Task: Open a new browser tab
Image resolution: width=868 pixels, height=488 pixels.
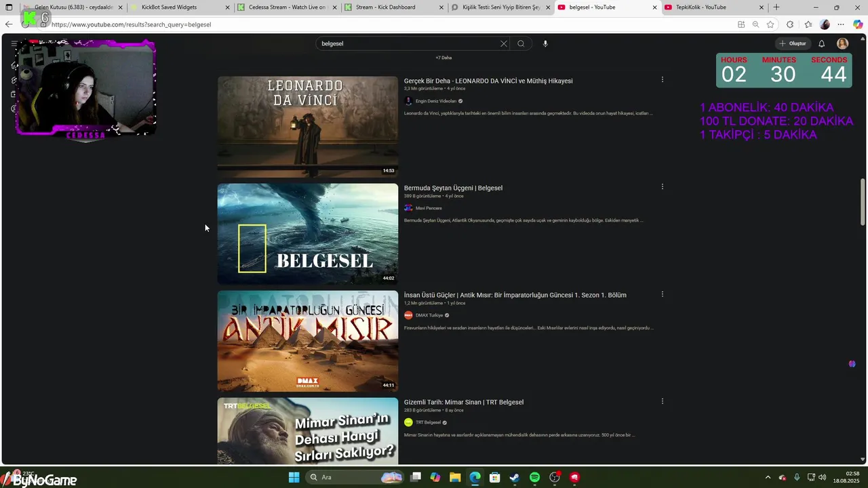Action: coord(776,7)
